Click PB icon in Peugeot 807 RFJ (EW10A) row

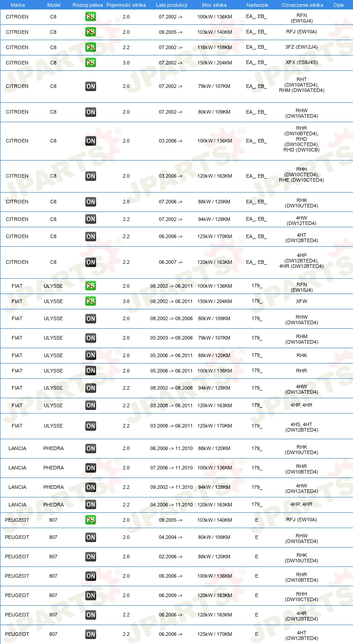tap(90, 520)
